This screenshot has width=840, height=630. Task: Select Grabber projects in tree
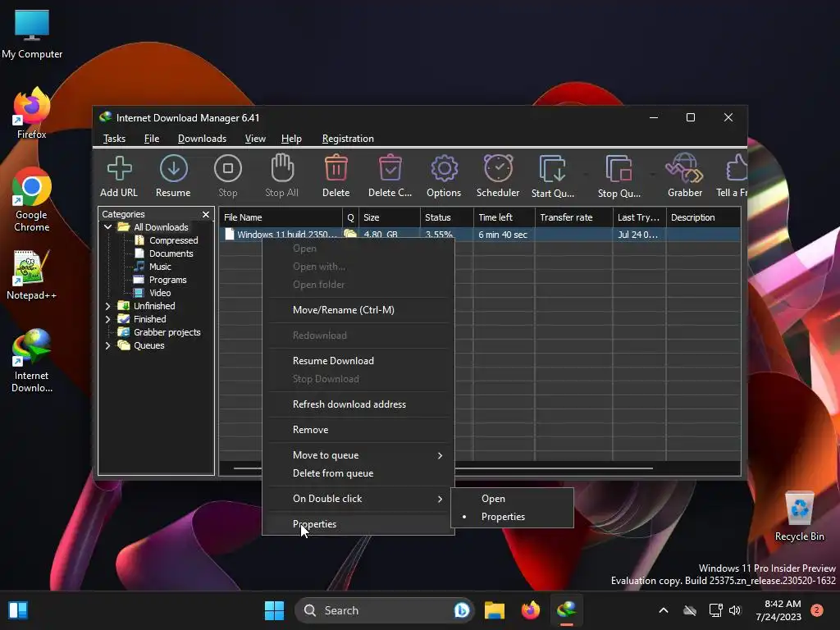[x=167, y=332]
